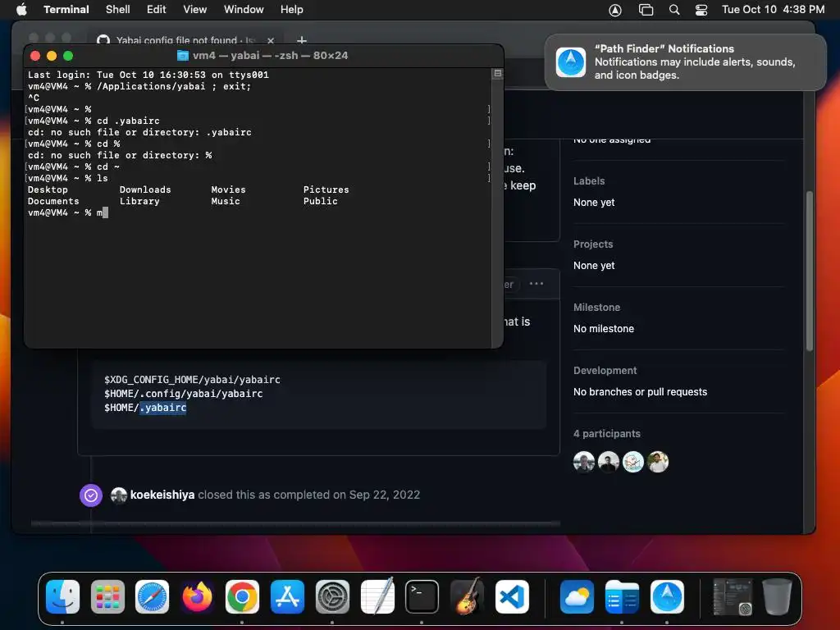Click 'No milestone' text
This screenshot has height=630, width=840.
[604, 329]
